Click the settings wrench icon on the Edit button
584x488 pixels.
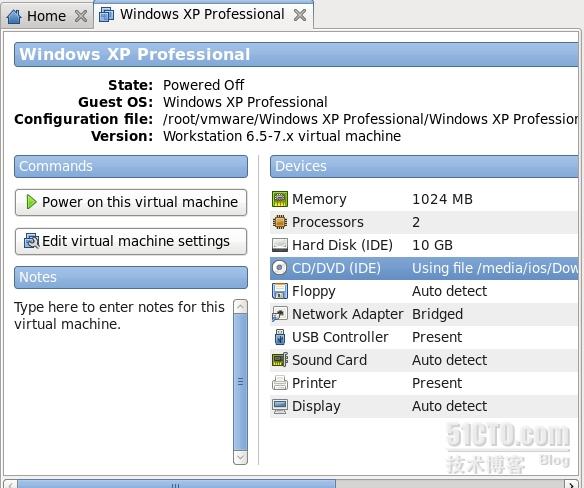pos(31,241)
